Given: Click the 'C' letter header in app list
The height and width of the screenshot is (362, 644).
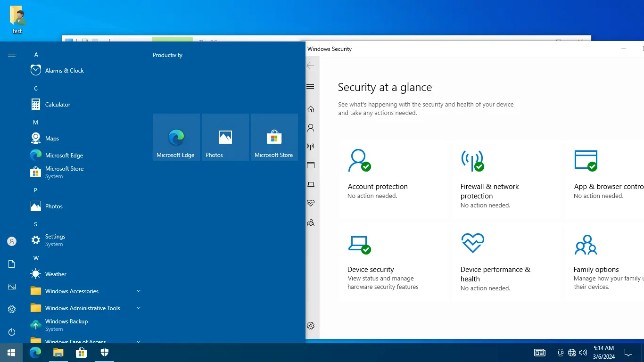Looking at the screenshot, I should coord(36,89).
